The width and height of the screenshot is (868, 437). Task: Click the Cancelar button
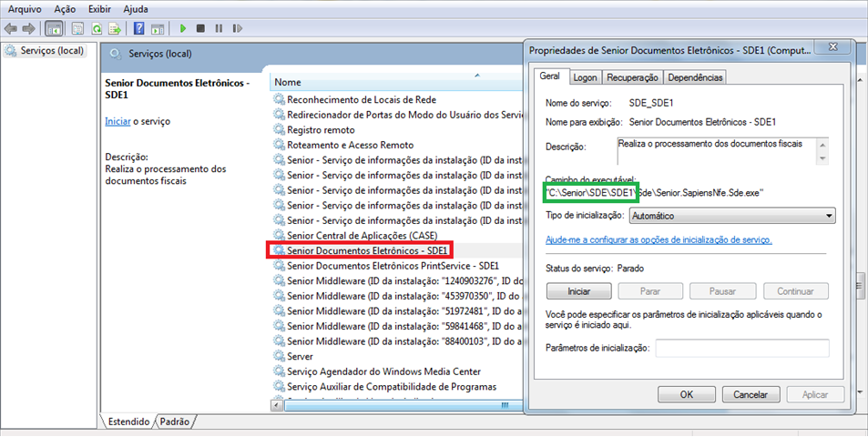coord(751,394)
